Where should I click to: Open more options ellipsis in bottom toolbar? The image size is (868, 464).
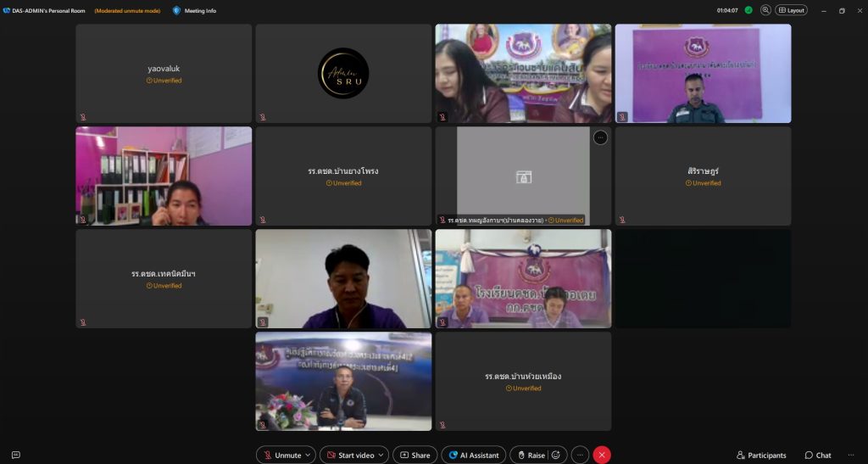[x=580, y=456]
